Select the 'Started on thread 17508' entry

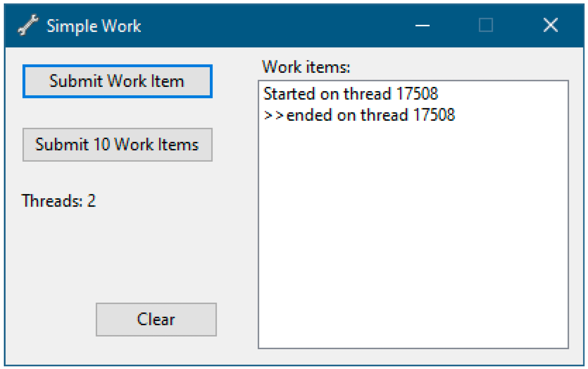(351, 94)
